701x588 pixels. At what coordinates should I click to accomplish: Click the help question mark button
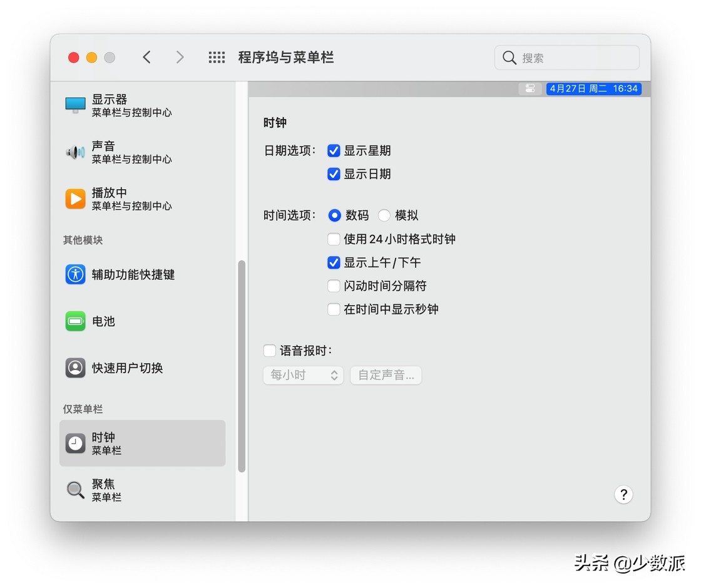623,495
